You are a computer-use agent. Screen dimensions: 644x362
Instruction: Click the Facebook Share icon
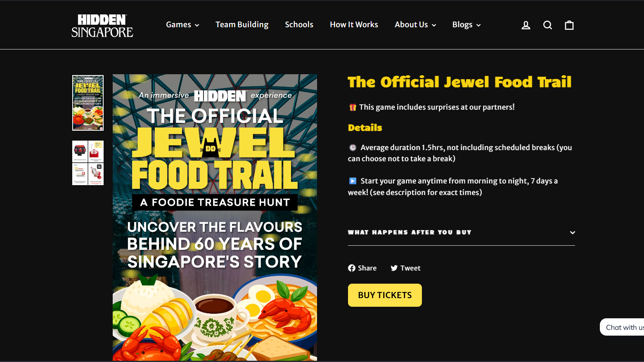352,268
